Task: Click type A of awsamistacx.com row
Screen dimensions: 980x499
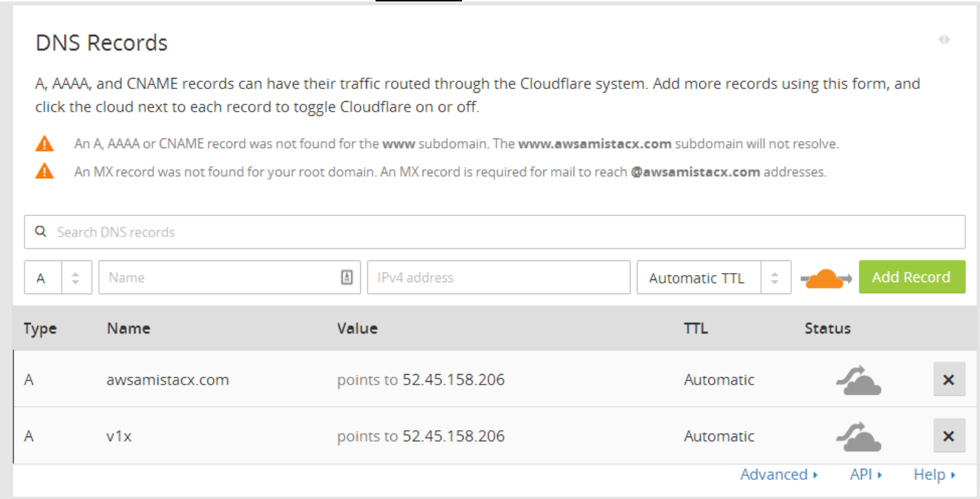Action: (x=29, y=380)
